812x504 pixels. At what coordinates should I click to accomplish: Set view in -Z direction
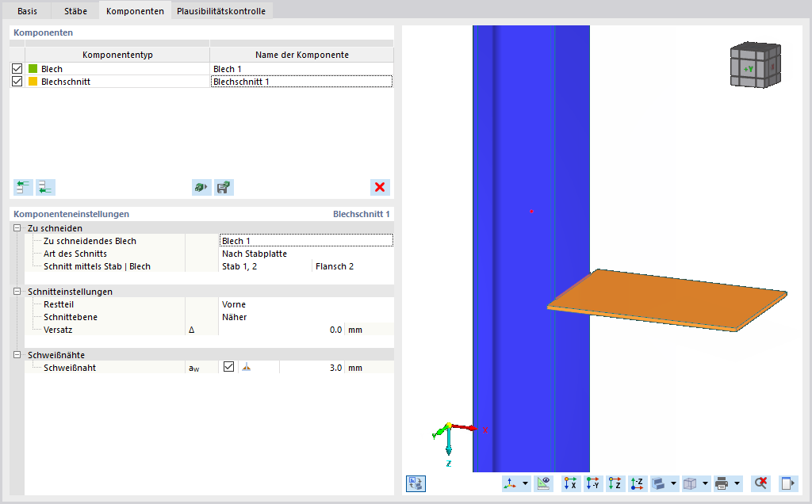tap(638, 483)
